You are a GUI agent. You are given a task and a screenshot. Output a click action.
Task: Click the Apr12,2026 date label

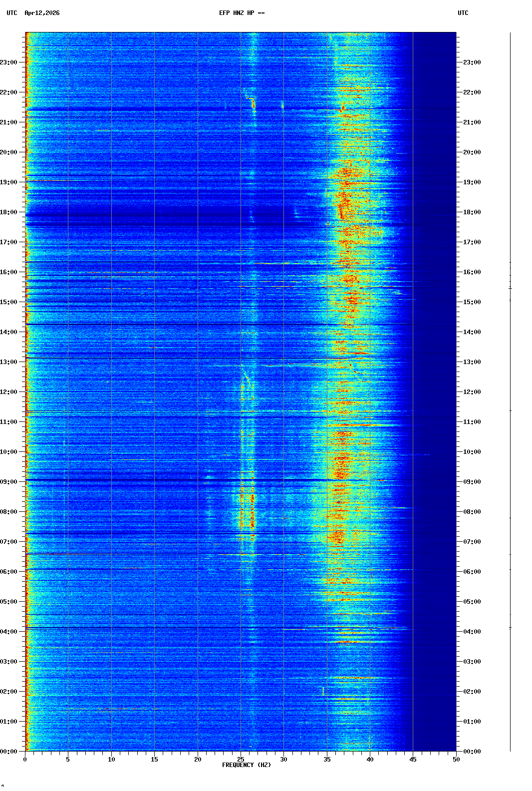[42, 13]
